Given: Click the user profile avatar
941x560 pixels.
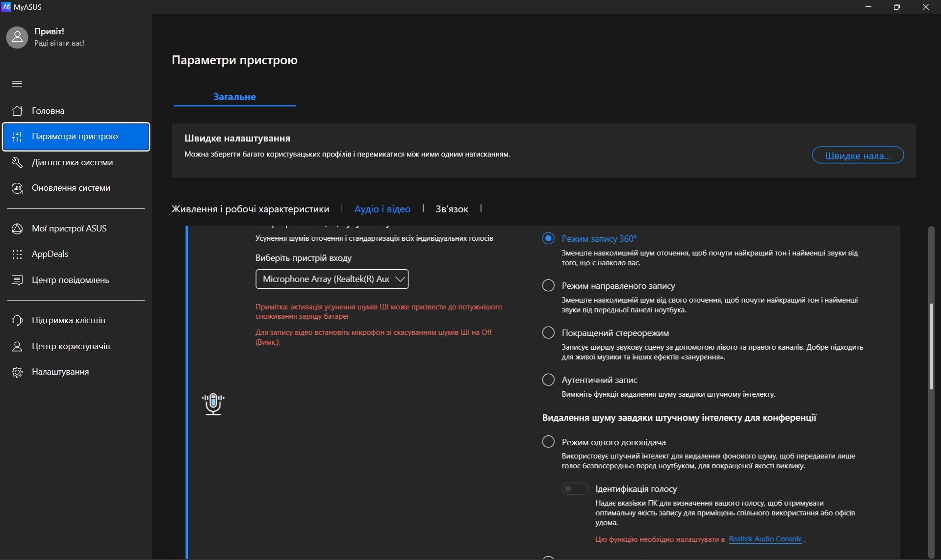Looking at the screenshot, I should [x=17, y=37].
